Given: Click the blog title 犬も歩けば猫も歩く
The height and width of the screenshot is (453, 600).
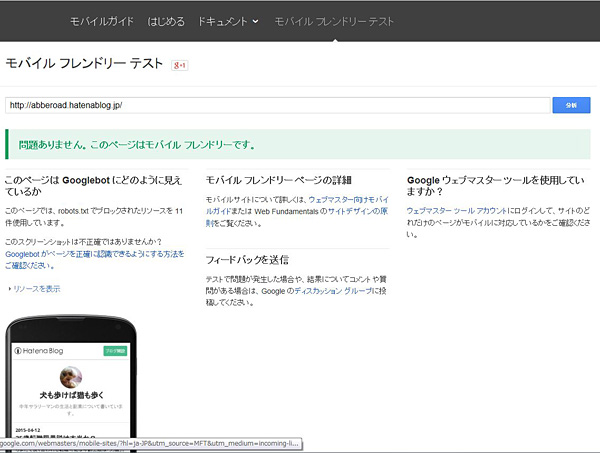Looking at the screenshot, I should click(72, 395).
